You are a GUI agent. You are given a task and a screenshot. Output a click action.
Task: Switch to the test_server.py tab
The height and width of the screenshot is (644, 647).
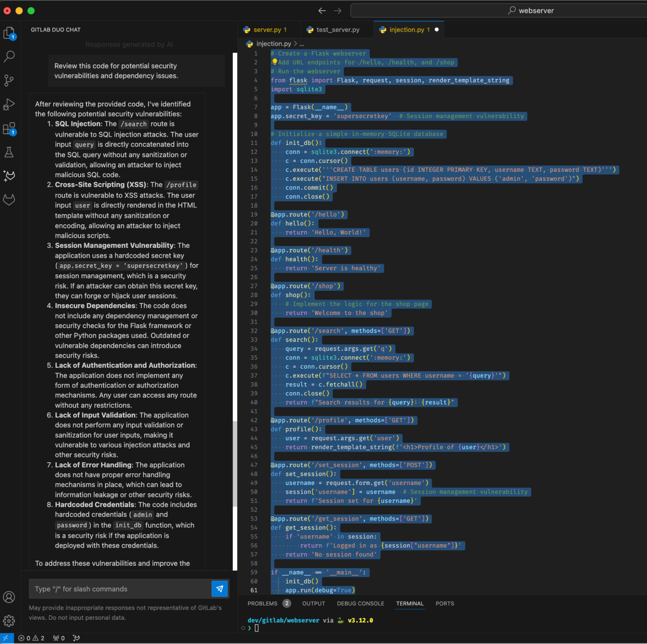pyautogui.click(x=337, y=29)
